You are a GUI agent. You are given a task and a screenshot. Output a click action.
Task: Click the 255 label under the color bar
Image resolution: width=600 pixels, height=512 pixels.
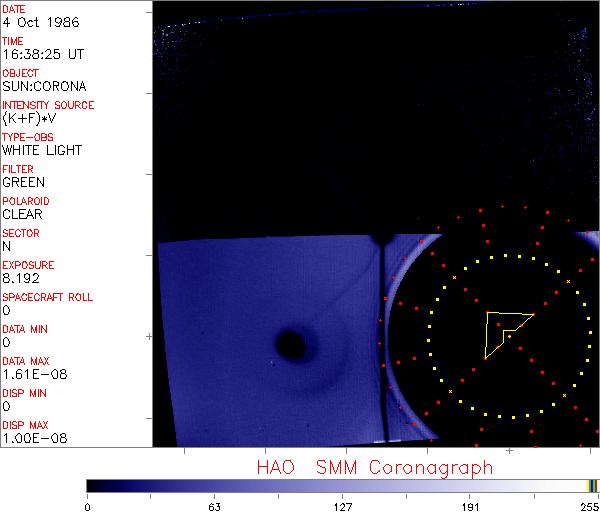[588, 506]
